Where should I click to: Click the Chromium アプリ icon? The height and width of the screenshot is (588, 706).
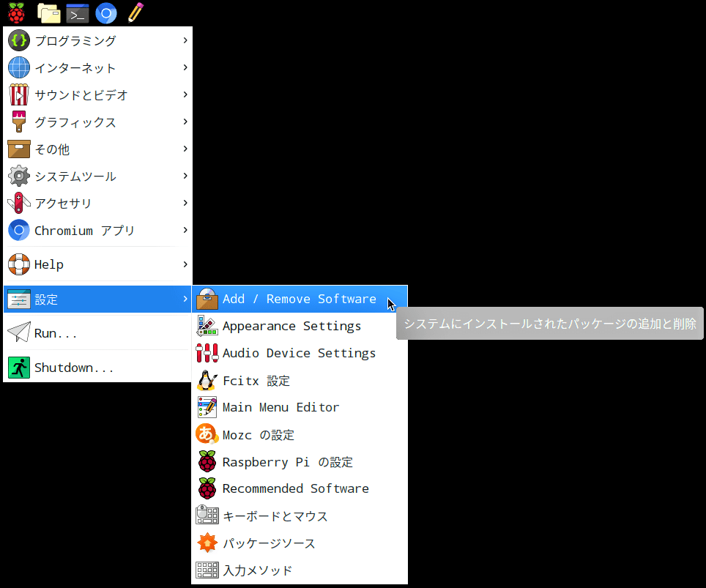(x=19, y=230)
